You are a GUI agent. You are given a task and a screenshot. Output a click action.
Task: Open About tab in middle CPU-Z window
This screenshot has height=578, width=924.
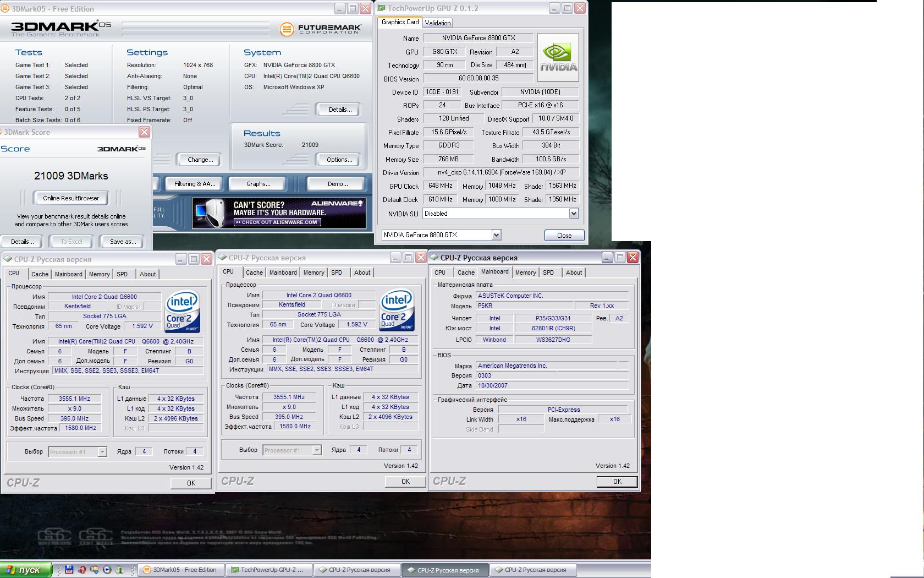[x=362, y=272]
